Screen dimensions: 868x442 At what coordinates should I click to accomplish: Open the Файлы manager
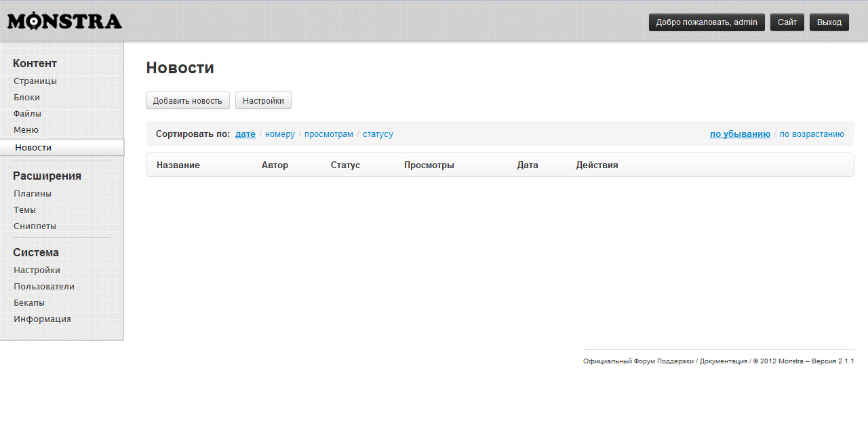[x=26, y=113]
